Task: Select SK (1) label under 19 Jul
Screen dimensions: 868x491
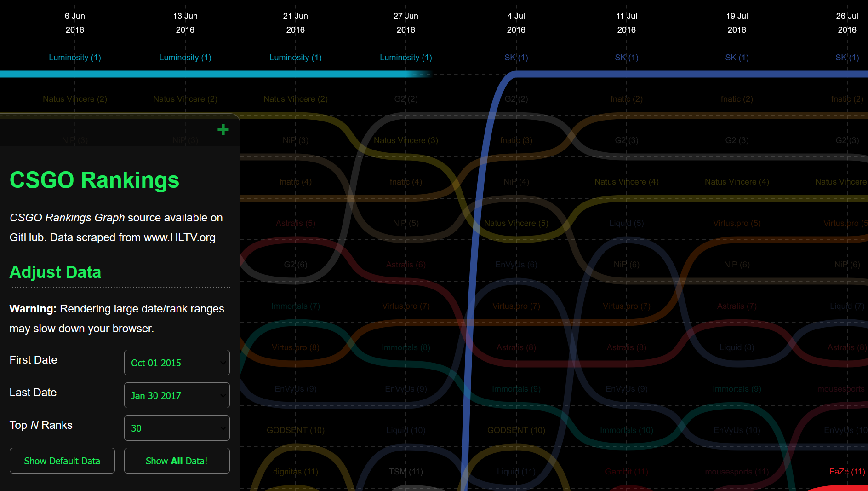Action: click(x=737, y=58)
